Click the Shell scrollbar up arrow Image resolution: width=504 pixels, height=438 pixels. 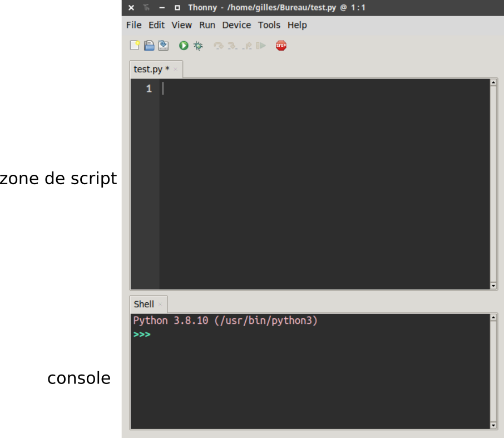pyautogui.click(x=493, y=318)
